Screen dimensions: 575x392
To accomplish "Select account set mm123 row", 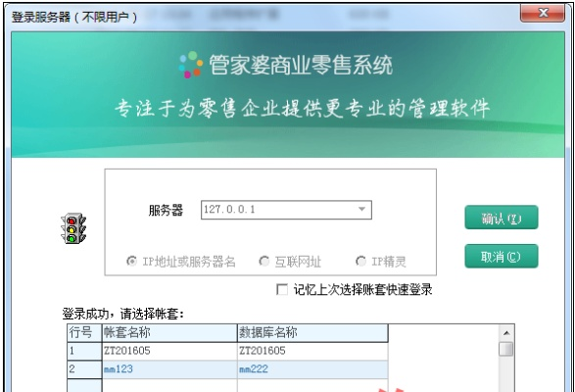I will (169, 369).
